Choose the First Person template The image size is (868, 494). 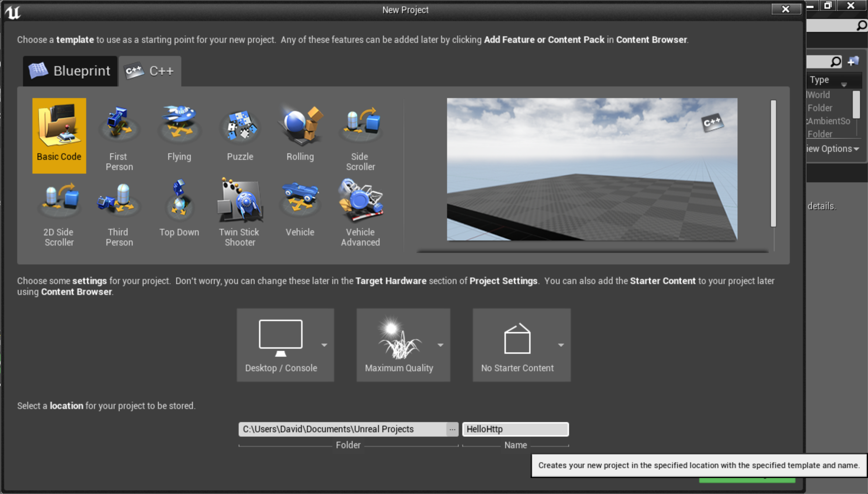(119, 137)
